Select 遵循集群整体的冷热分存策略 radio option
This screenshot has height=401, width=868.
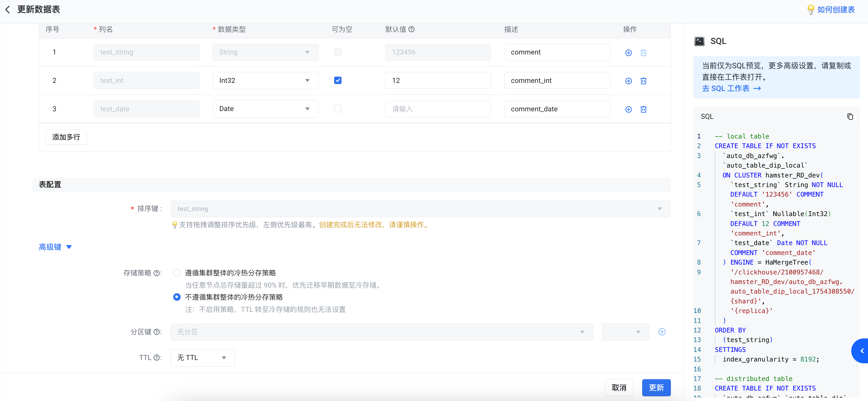click(177, 273)
